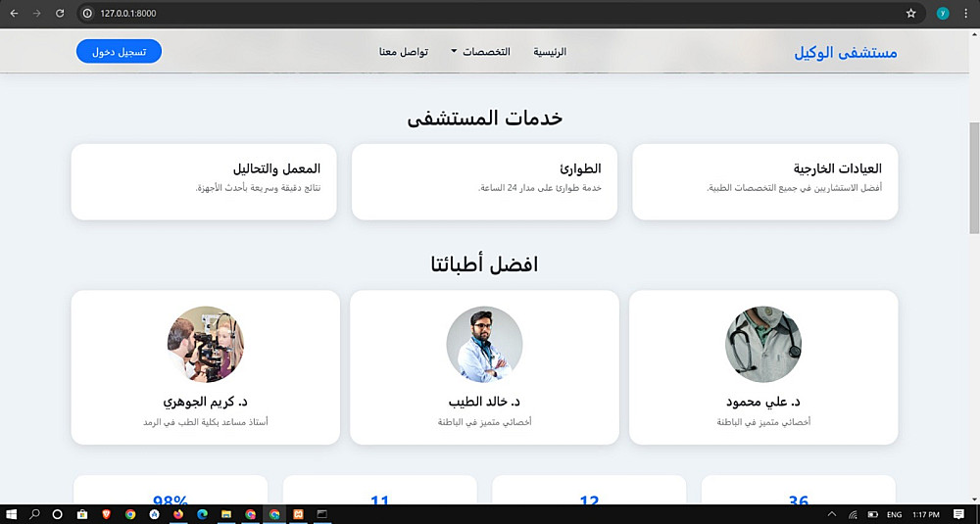Go to the الرئيسية nav link

pos(550,52)
